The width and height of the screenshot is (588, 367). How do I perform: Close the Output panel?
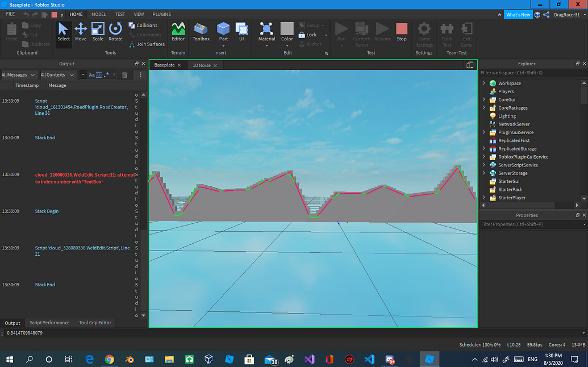click(x=143, y=64)
